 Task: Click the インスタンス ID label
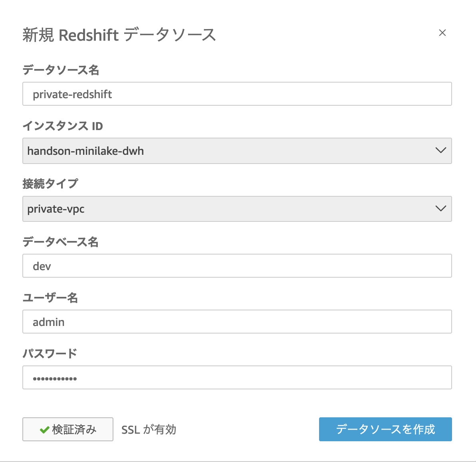(63, 126)
